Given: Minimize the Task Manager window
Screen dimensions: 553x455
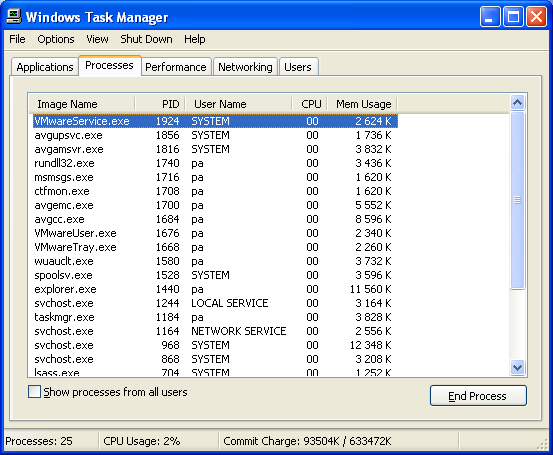Looking at the screenshot, I should tap(490, 17).
